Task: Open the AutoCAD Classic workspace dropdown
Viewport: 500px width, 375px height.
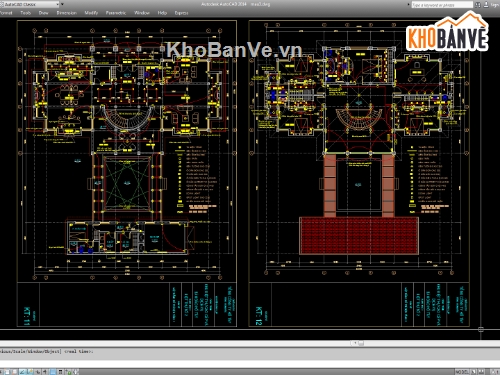Action: point(30,4)
